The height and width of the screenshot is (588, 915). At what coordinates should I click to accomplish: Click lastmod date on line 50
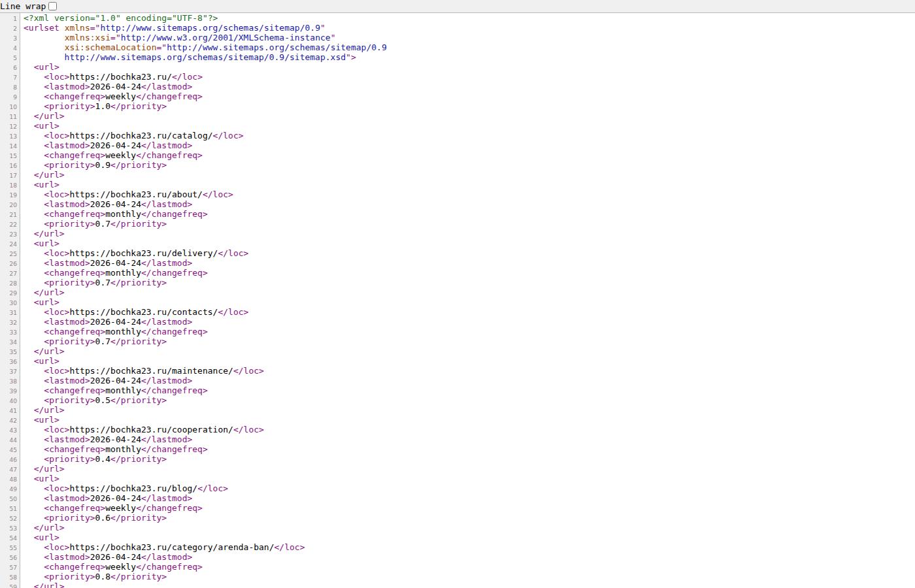pyautogui.click(x=116, y=498)
